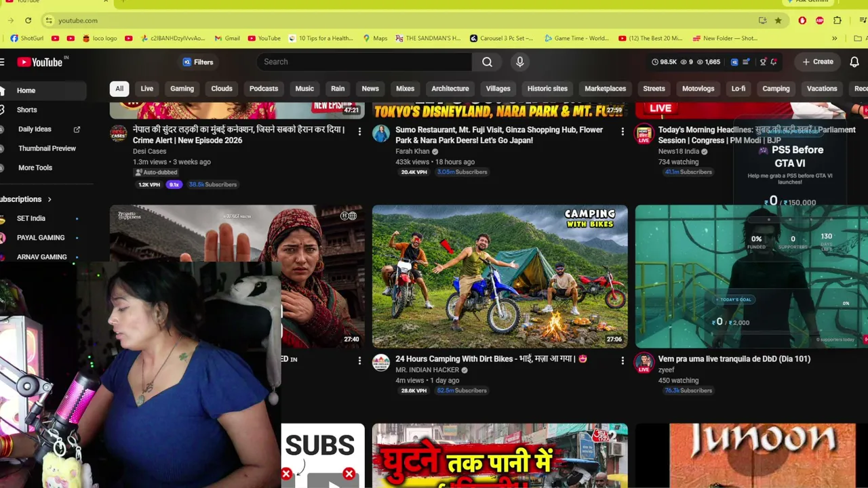Open the Filters button
Image resolution: width=868 pixels, height=488 pixels.
pos(197,62)
